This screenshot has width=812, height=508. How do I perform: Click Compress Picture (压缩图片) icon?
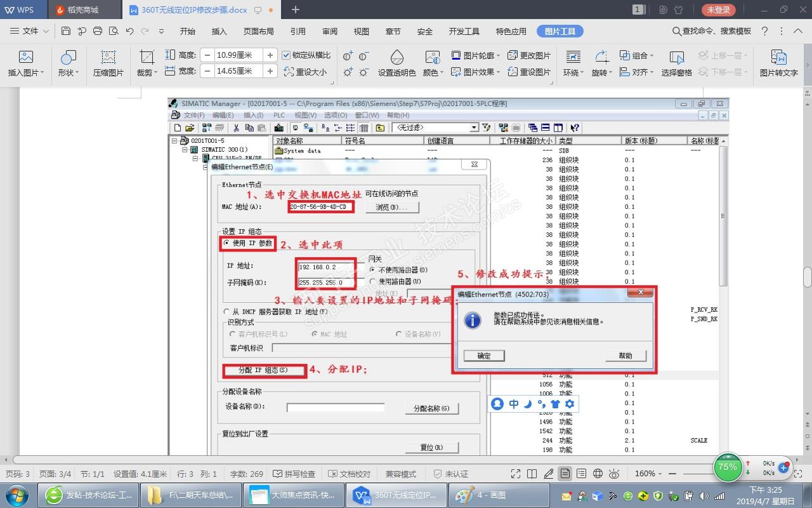coord(108,58)
